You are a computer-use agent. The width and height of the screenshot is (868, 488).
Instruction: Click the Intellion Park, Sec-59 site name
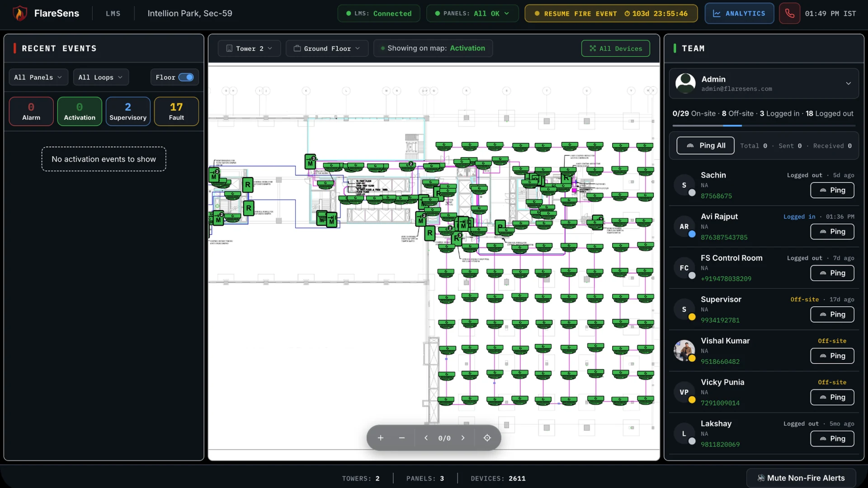click(190, 14)
